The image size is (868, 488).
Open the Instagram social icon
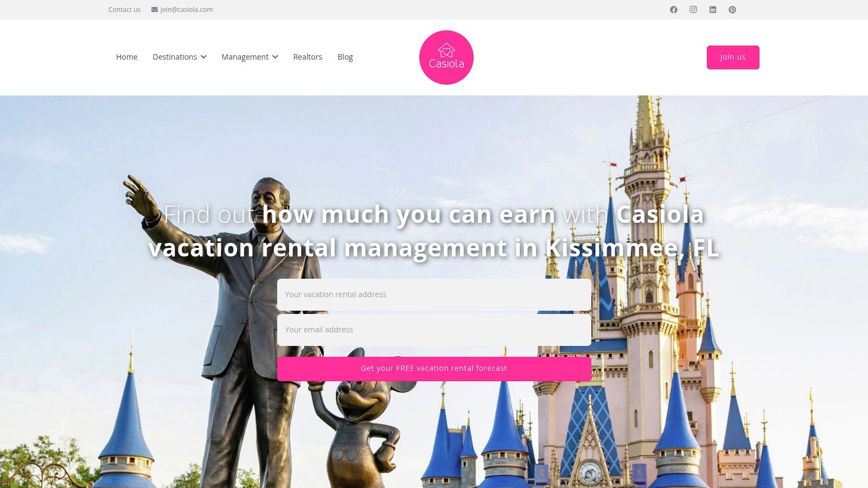coord(693,10)
